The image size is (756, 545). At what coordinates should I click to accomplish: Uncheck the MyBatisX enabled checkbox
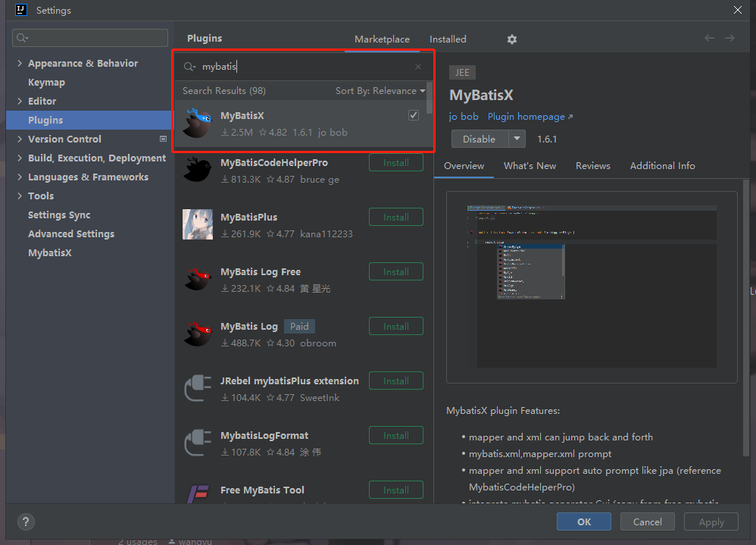(x=413, y=115)
